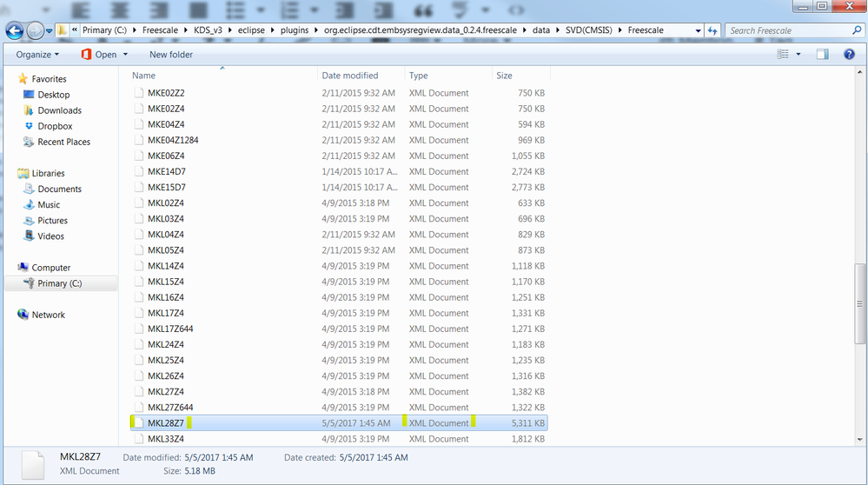Click plugins segment in address breadcrumb
The height and width of the screenshot is (485, 868).
295,30
